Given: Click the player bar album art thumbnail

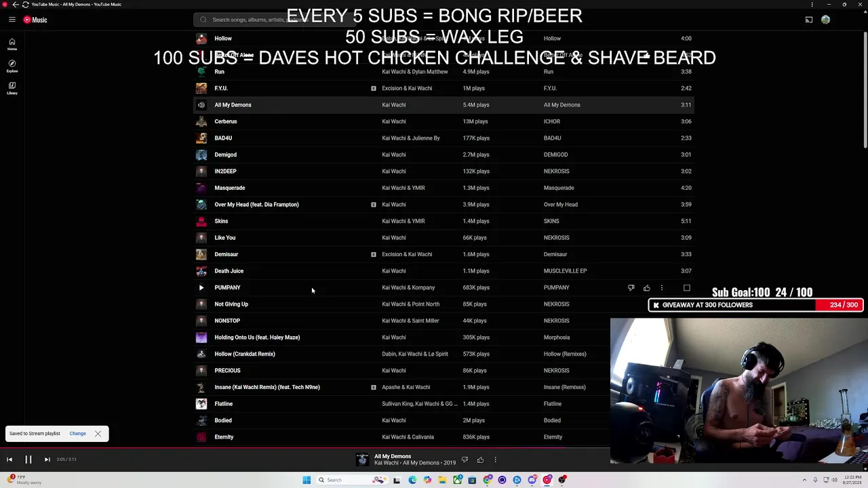Looking at the screenshot, I should (x=362, y=460).
